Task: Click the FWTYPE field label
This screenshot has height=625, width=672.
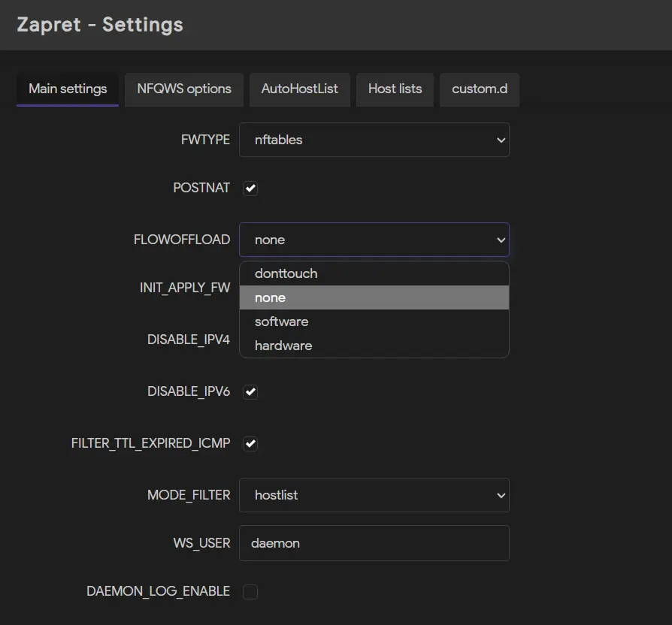Action: (x=205, y=140)
